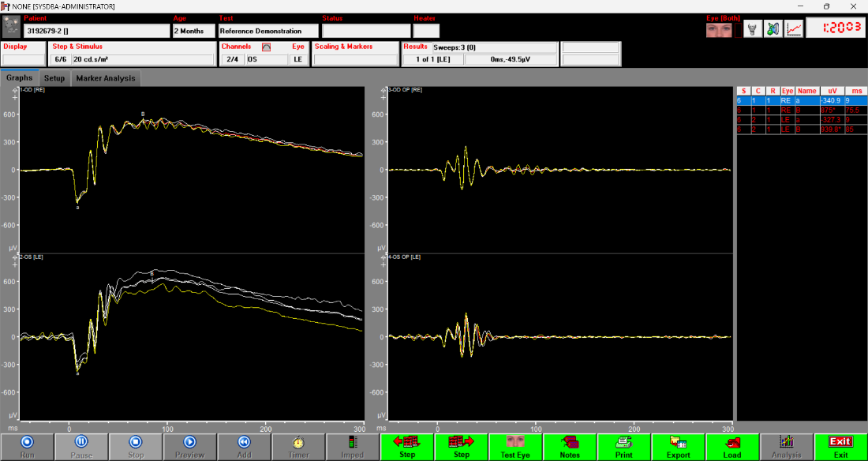
Task: Advance to next step (right arrow Step)
Action: pos(461,447)
